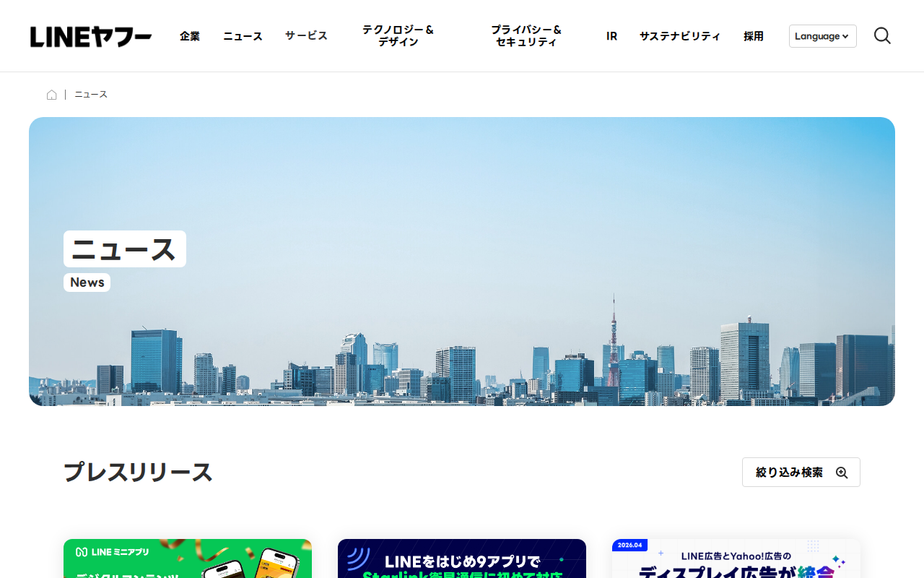Open the Starlink 9アプリ press release card
The height and width of the screenshot is (578, 924).
[x=462, y=558]
